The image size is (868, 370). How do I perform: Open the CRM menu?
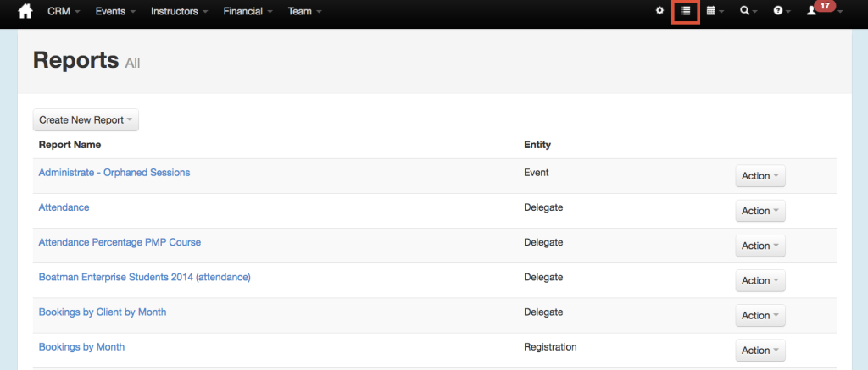point(64,11)
